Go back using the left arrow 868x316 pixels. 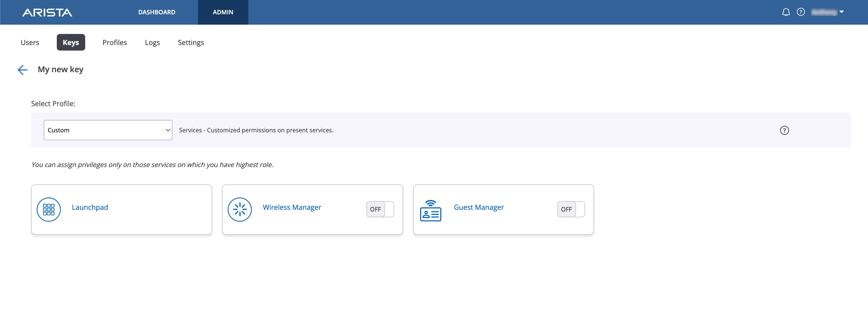(x=23, y=70)
